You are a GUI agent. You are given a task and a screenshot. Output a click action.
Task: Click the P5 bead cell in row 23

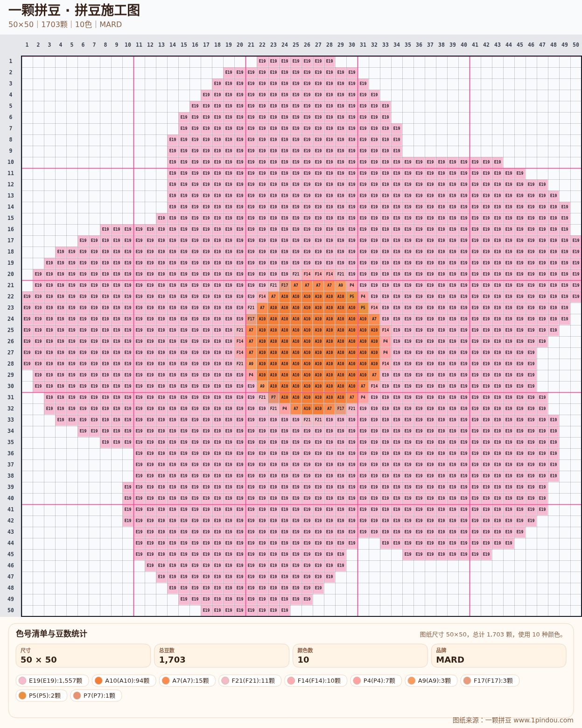click(363, 308)
